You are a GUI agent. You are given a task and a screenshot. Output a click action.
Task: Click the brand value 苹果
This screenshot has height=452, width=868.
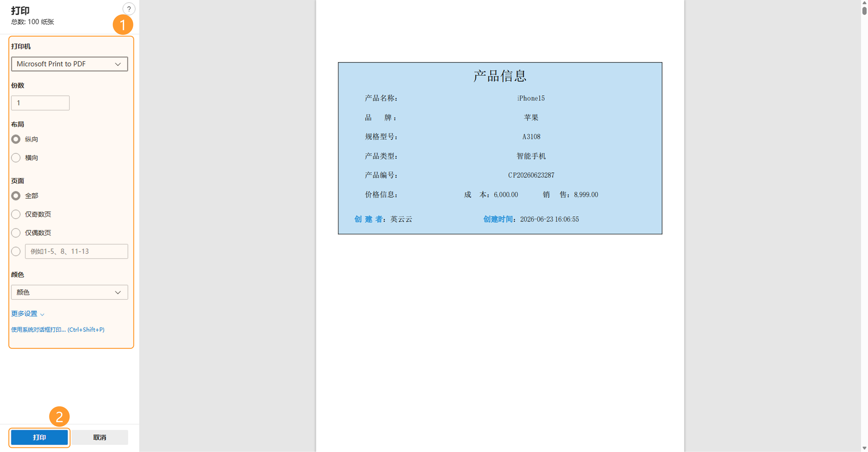click(531, 117)
